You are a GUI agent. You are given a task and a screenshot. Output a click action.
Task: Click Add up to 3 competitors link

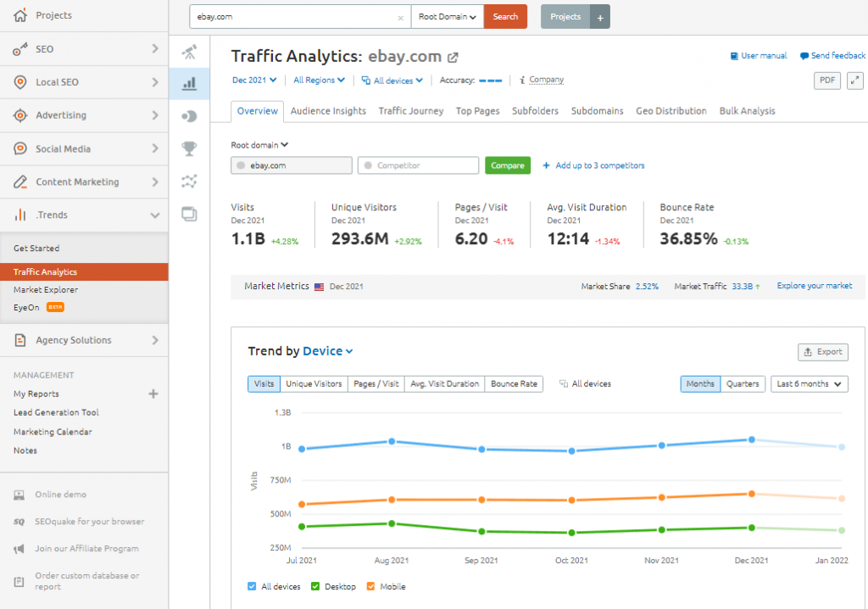pyautogui.click(x=593, y=165)
